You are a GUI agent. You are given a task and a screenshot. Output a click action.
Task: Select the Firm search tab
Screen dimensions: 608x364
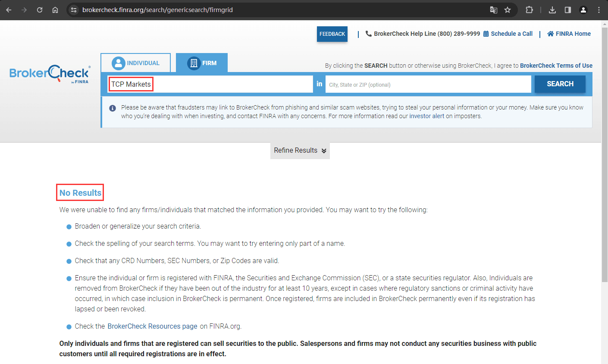click(x=202, y=63)
